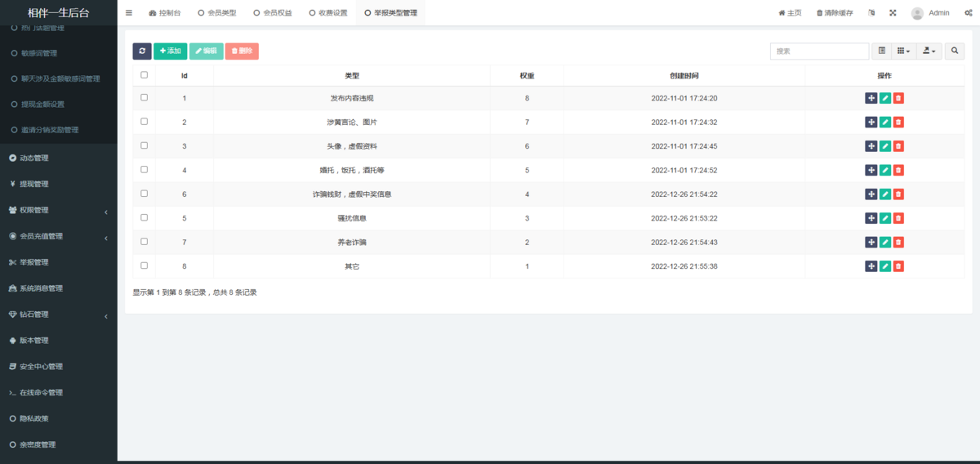Check the box for row 养老诈骗
980x464 pixels.
(144, 241)
